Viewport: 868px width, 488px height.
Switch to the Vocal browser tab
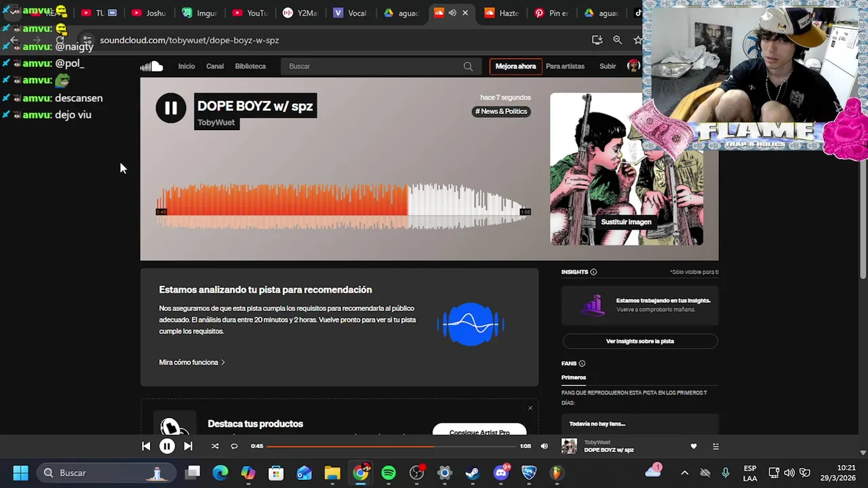click(x=351, y=13)
